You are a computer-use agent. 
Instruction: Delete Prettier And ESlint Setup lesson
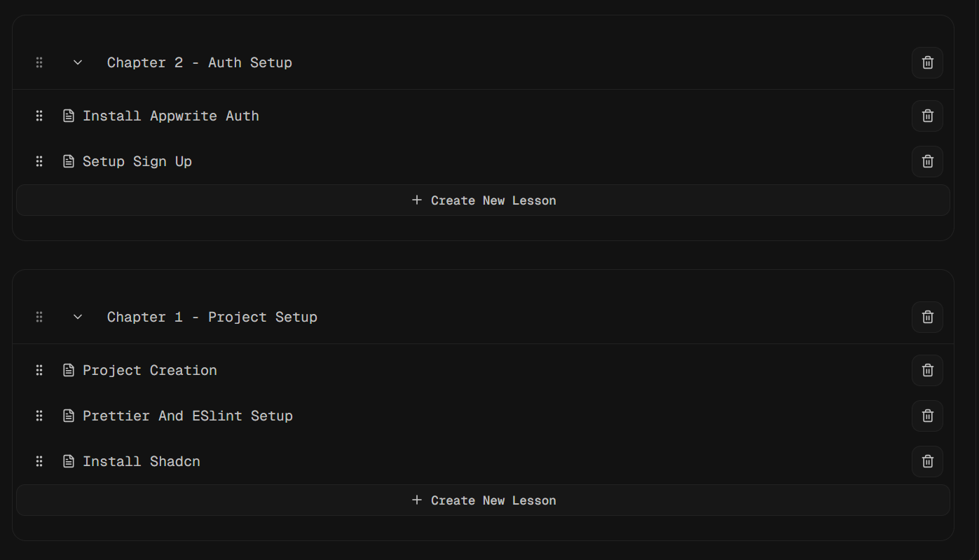coord(927,416)
